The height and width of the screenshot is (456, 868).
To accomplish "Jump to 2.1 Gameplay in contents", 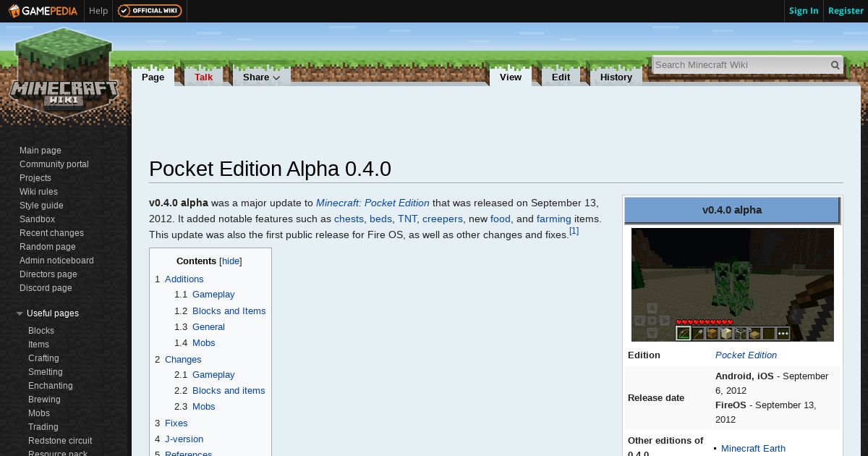I will click(213, 374).
